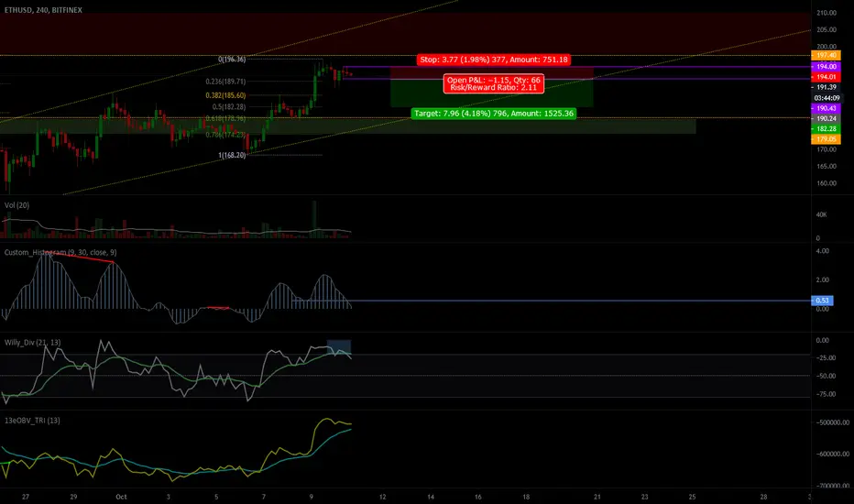Select the red Stop 3.77 (1.98%) label
This screenshot has width=854, height=504.
(x=494, y=60)
